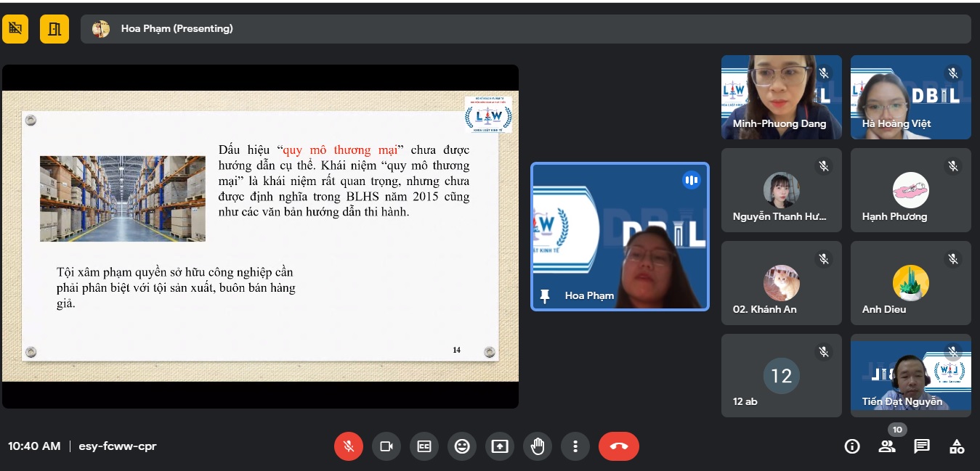Click the Hoa Phạm (Presenting) bar
The width and height of the screenshot is (980, 471).
(525, 29)
